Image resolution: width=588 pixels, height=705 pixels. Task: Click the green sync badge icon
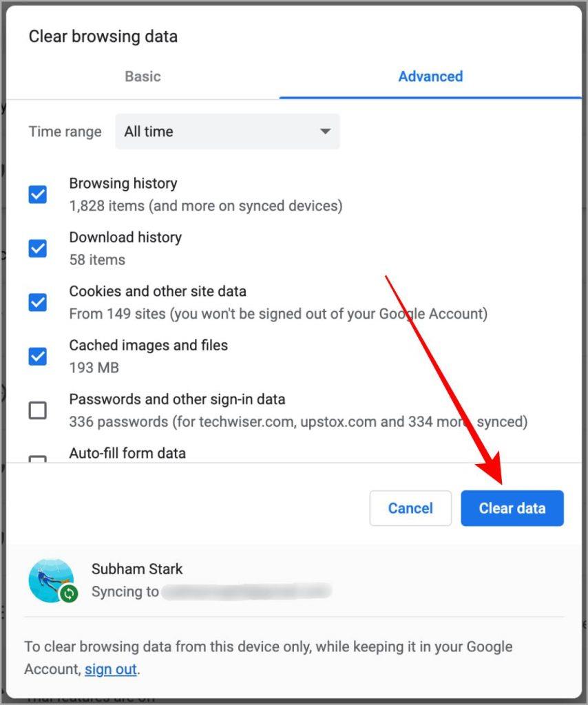[x=69, y=593]
